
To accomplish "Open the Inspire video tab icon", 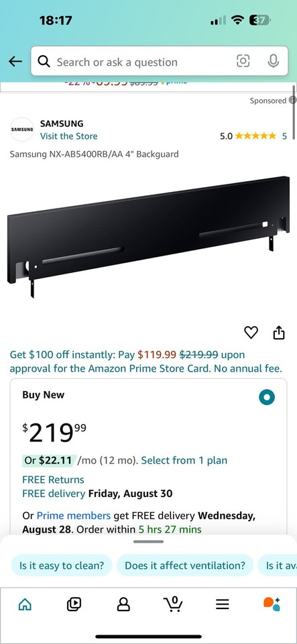I will (x=74, y=603).
